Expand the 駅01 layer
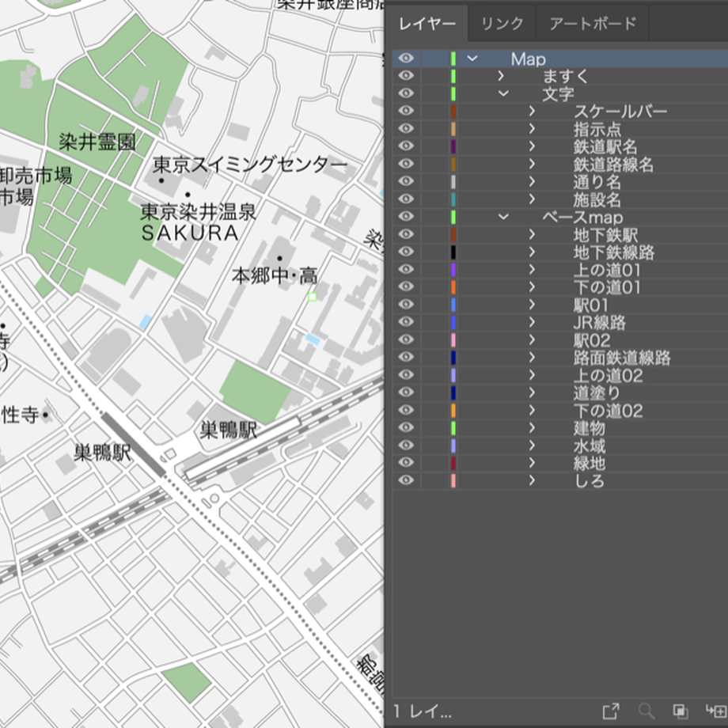This screenshot has height=728, width=728. coord(532,305)
